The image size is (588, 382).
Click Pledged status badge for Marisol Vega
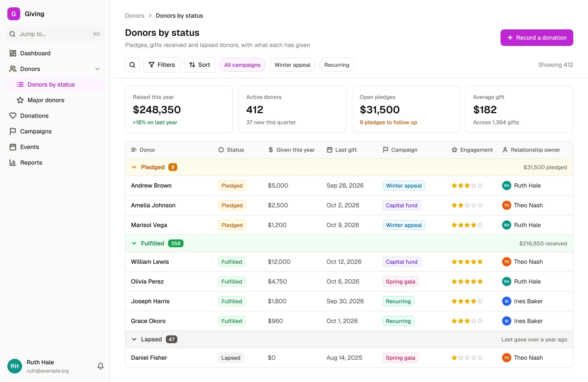[x=232, y=225]
